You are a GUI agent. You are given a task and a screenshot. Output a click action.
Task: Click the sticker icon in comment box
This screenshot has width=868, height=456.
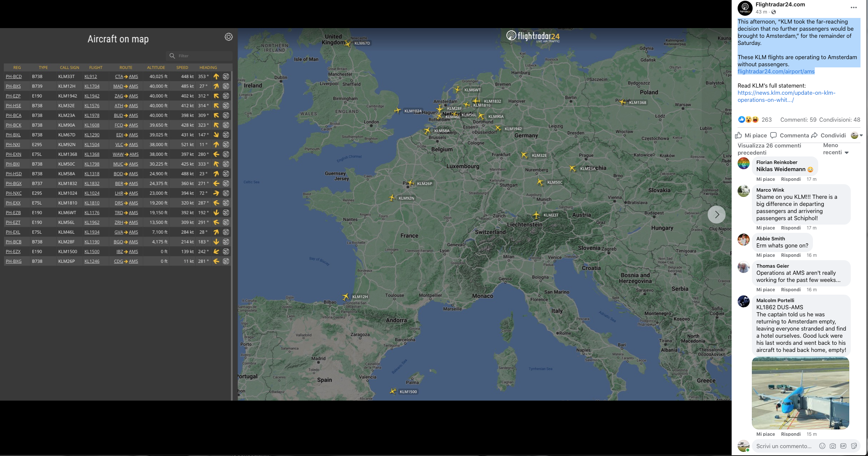point(854,446)
